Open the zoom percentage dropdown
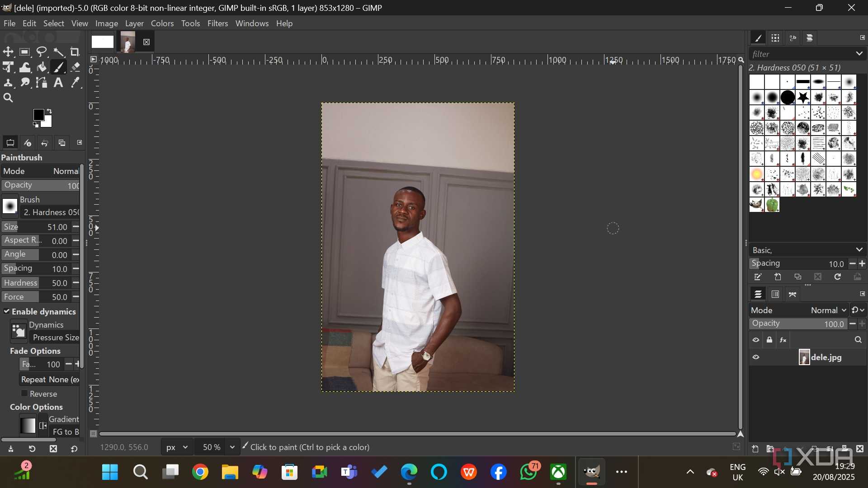The width and height of the screenshot is (868, 488). (232, 447)
